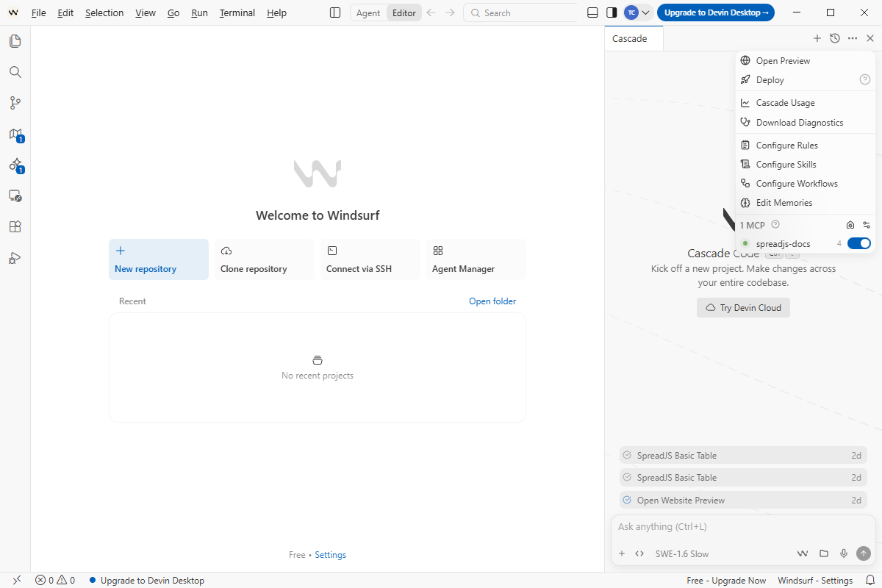This screenshot has height=588, width=882.
Task: Click the three-dots more options in Cascade
Action: point(852,38)
